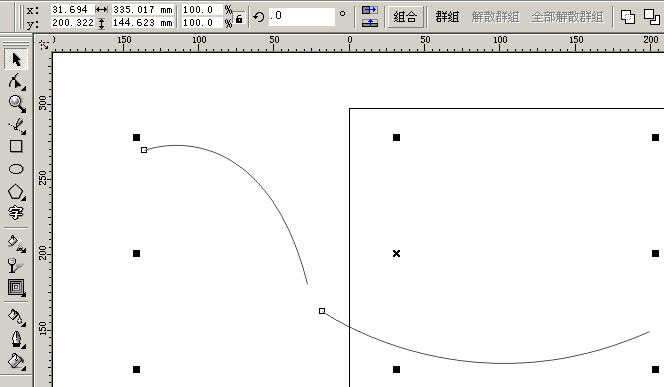Click the y position field 200.322

[73, 23]
